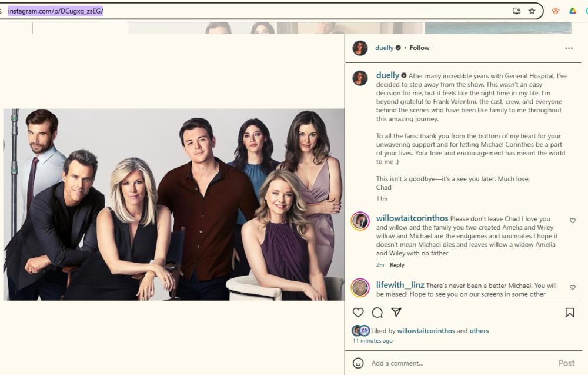View others who liked the post

tap(479, 331)
